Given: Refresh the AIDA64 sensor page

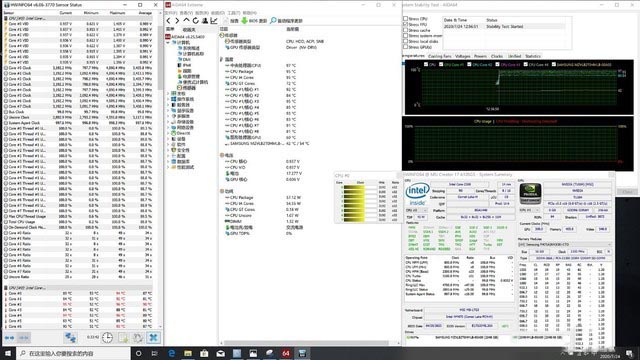Looking at the screenshot, I should pos(196,20).
